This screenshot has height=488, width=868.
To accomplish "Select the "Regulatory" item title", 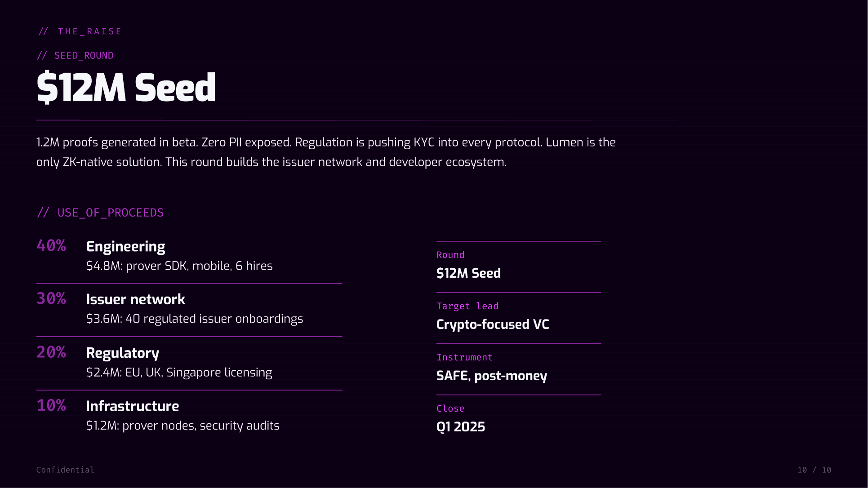I will click(x=122, y=353).
